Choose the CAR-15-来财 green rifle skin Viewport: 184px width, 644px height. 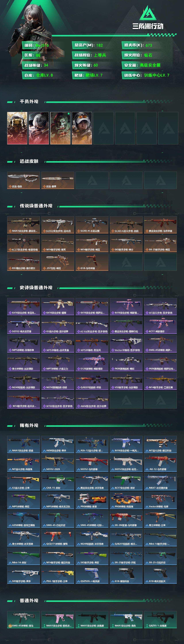coord(58,482)
